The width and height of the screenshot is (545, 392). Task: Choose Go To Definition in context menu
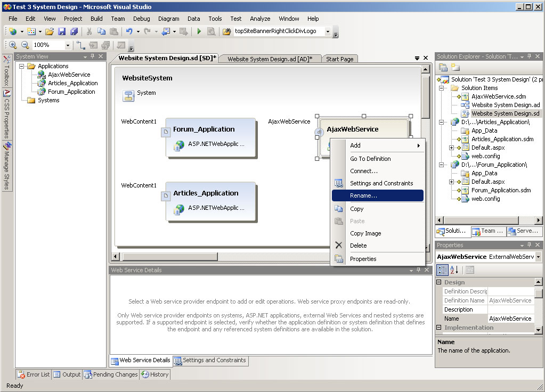click(x=378, y=159)
